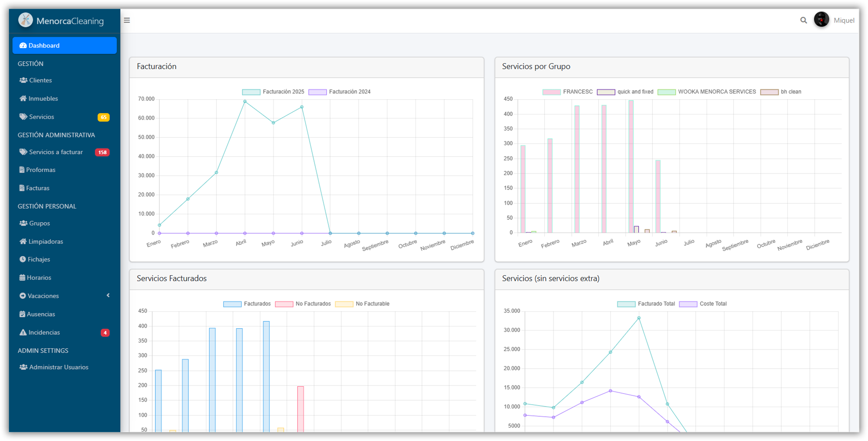Expand the Vacaciones submenu arrow
The image size is (868, 441).
108,296
